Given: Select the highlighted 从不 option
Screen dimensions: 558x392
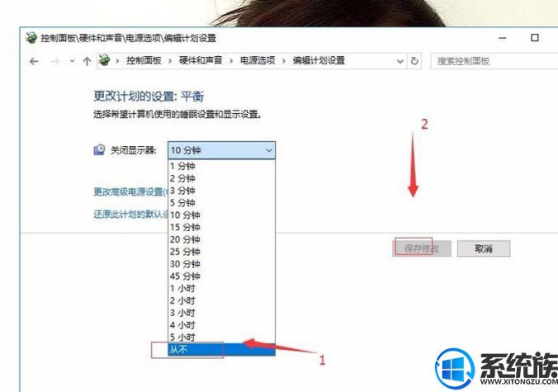Looking at the screenshot, I should pyautogui.click(x=221, y=350).
